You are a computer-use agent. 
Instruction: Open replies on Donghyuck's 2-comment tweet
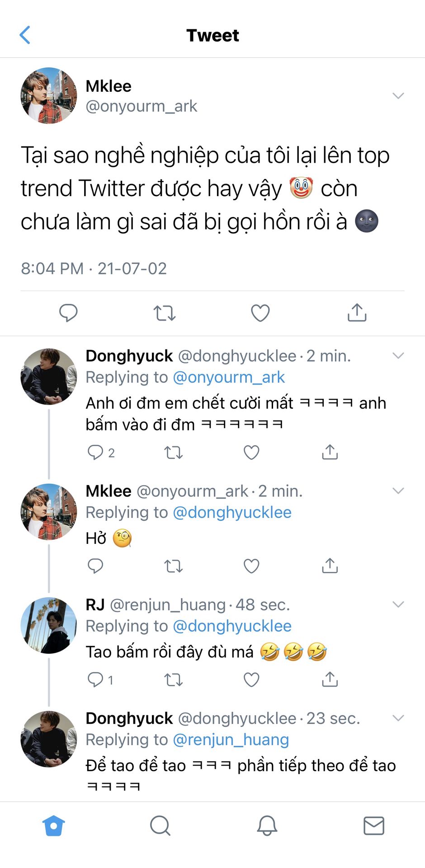point(96,452)
